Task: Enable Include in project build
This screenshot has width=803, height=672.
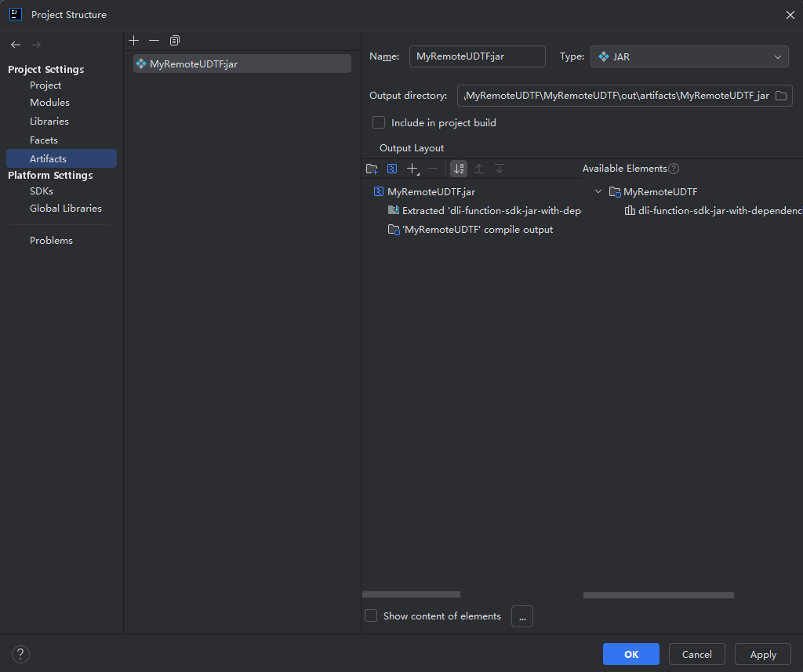Action: click(379, 122)
